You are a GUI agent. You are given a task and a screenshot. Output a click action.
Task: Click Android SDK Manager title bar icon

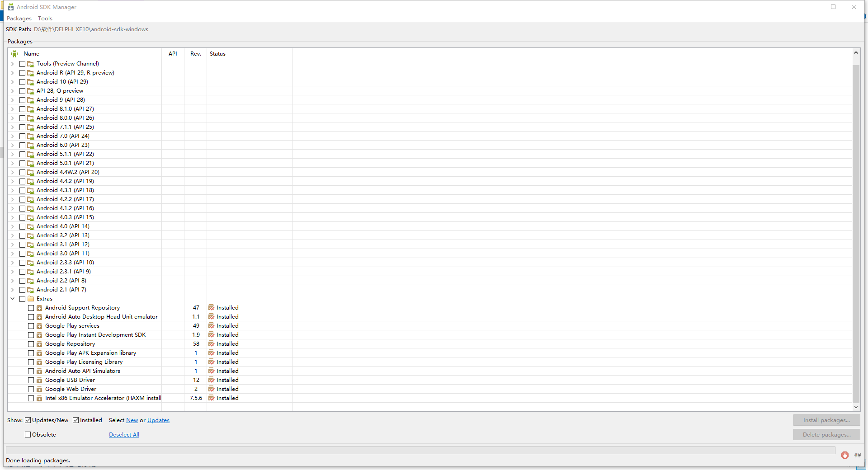coord(11,7)
